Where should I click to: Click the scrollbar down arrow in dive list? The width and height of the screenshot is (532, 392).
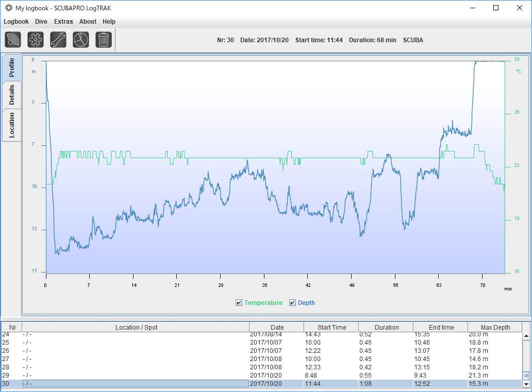coord(526,384)
